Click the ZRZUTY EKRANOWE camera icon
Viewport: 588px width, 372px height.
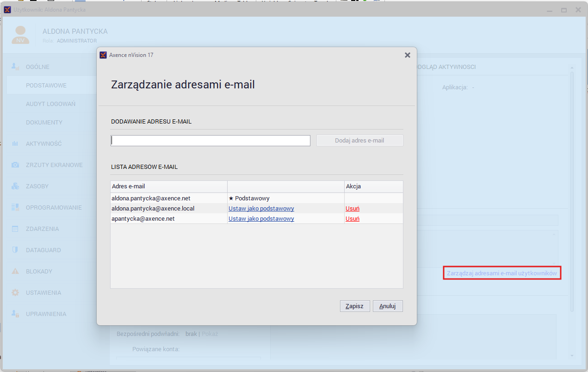15,165
